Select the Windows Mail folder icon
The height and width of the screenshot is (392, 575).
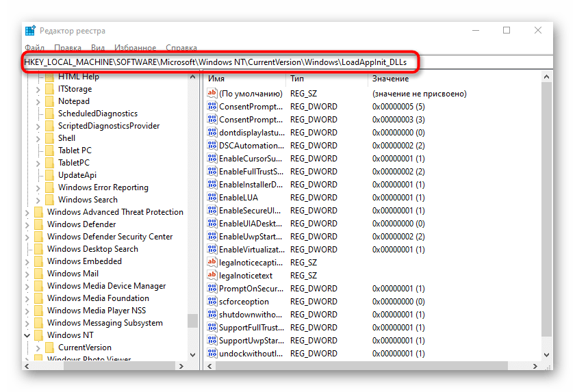click(38, 273)
